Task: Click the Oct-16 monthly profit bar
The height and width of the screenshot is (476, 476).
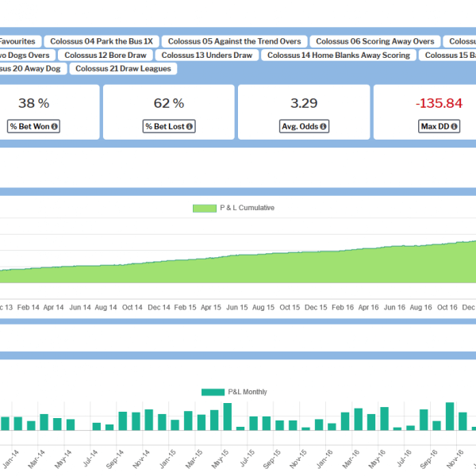Action: pos(450,416)
